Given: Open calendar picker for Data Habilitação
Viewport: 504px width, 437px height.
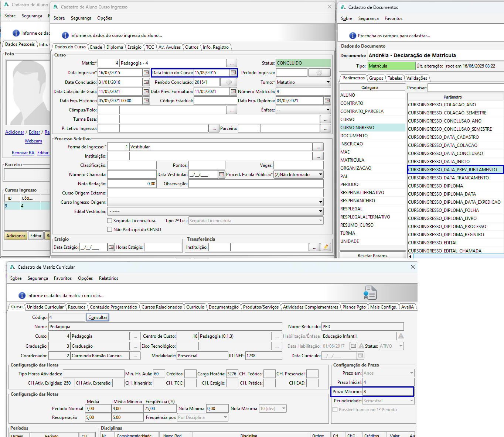Looking at the screenshot, I should click(354, 346).
